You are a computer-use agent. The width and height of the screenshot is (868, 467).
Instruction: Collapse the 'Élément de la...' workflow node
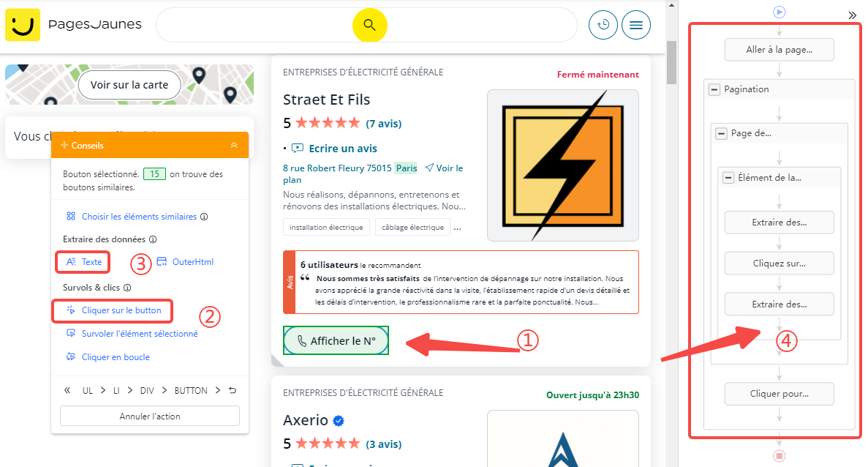click(x=728, y=177)
